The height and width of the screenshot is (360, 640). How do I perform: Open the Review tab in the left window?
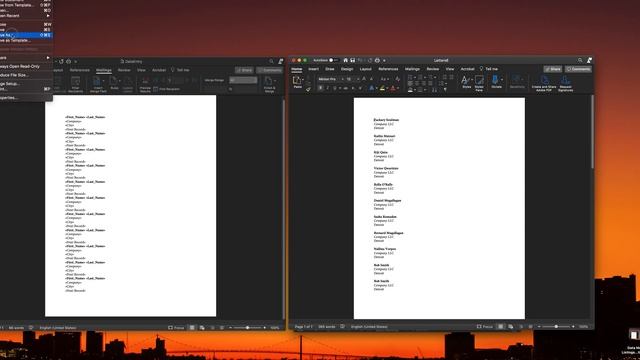click(x=124, y=70)
